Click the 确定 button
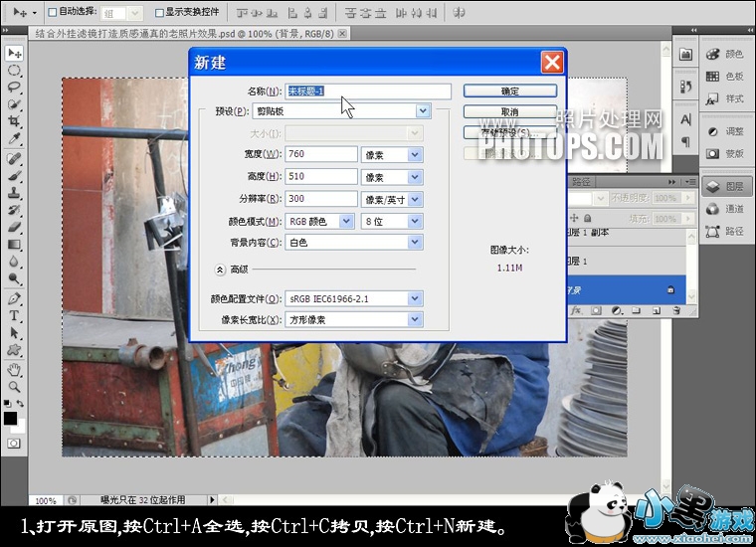This screenshot has width=756, height=547. click(508, 91)
